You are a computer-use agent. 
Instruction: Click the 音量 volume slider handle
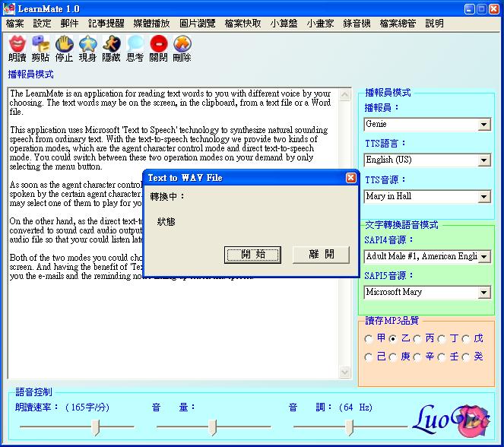(212, 427)
